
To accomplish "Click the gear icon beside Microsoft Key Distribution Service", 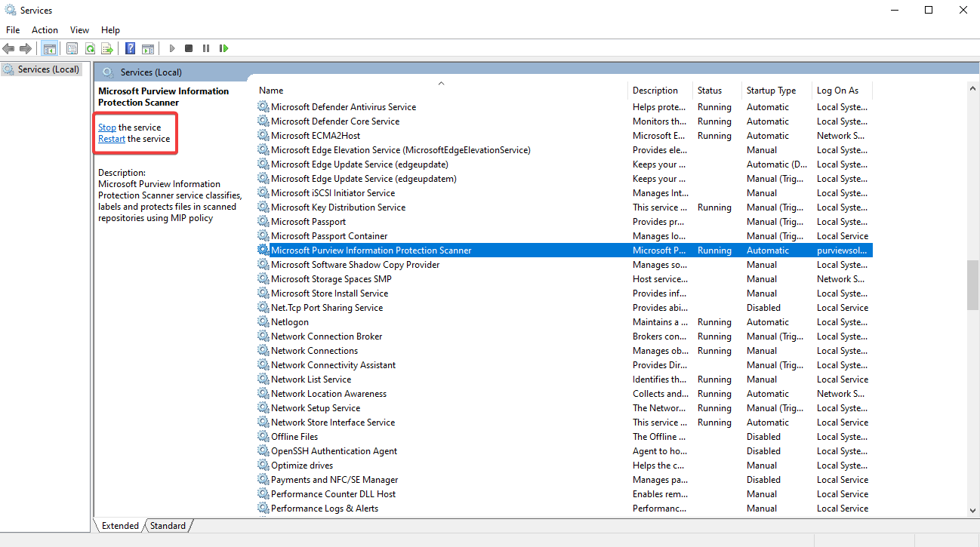I will pyautogui.click(x=263, y=207).
